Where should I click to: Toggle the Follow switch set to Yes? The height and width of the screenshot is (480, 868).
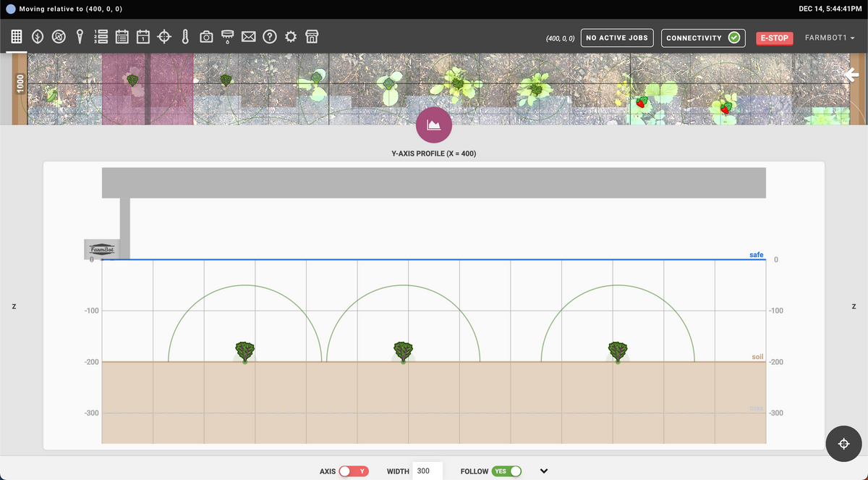(506, 471)
